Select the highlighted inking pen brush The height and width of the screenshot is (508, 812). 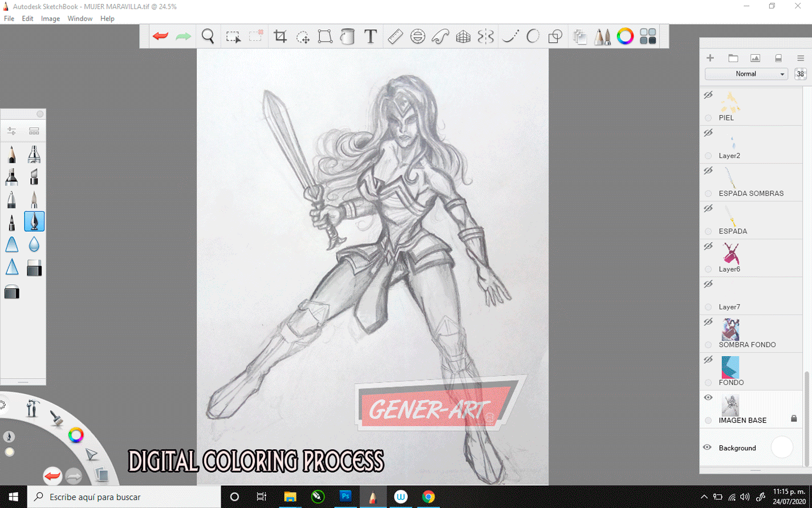coord(34,221)
